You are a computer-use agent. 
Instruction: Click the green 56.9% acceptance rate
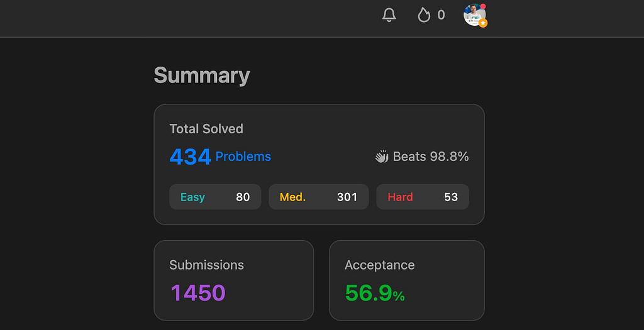point(375,293)
